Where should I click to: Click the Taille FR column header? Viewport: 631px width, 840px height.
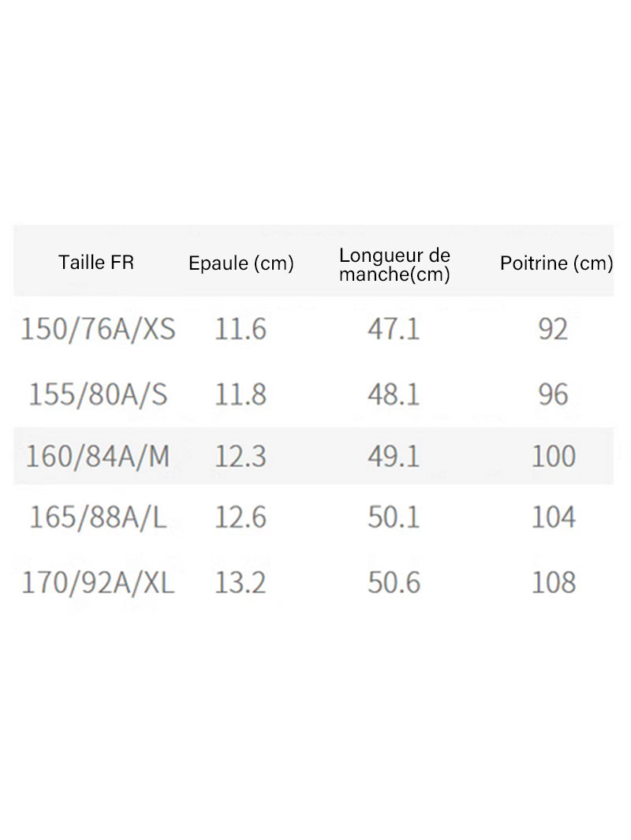pos(96,263)
